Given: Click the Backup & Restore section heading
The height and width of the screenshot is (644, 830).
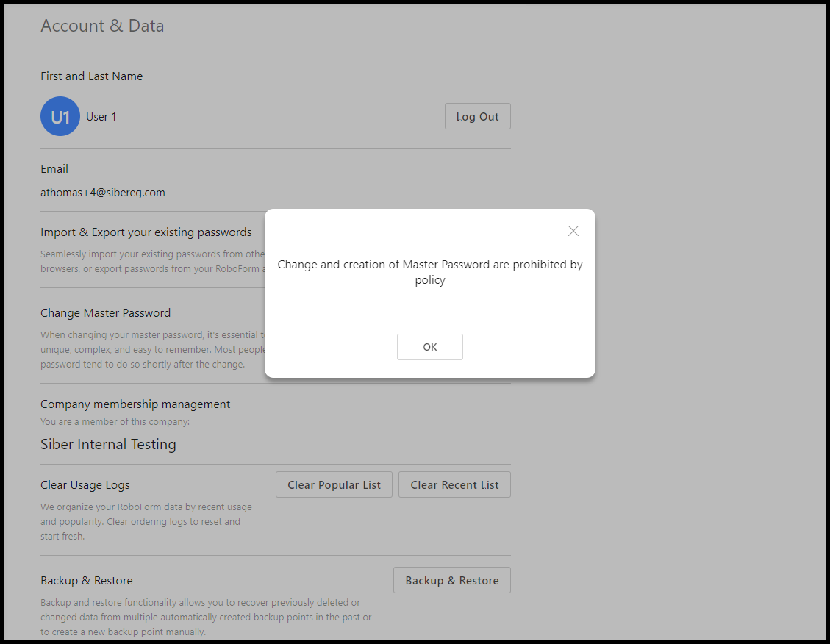Looking at the screenshot, I should pyautogui.click(x=87, y=581).
